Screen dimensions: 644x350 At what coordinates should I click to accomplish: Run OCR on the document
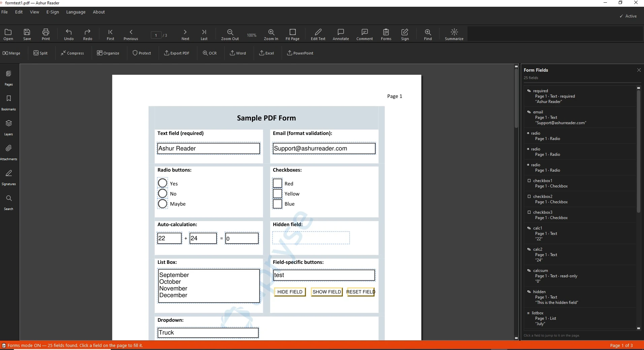210,53
